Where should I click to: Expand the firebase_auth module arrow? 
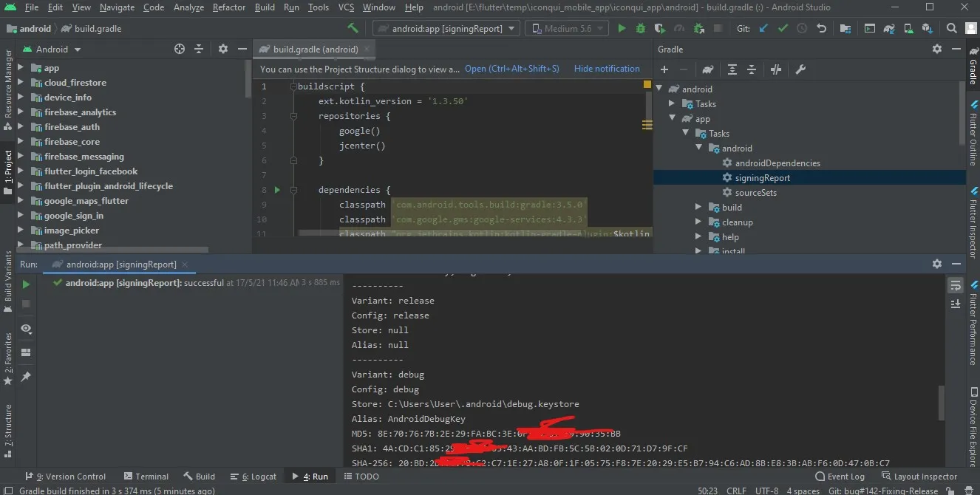[x=21, y=127]
